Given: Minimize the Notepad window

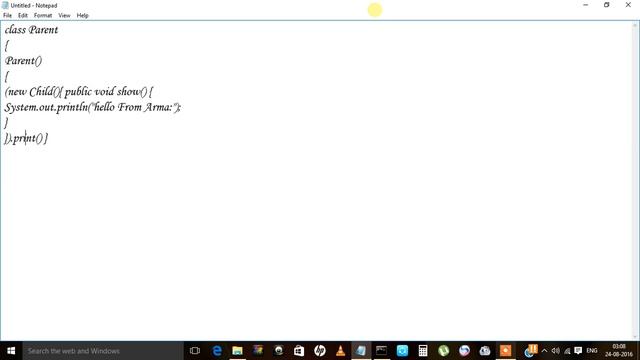Looking at the screenshot, I should click(x=586, y=5).
